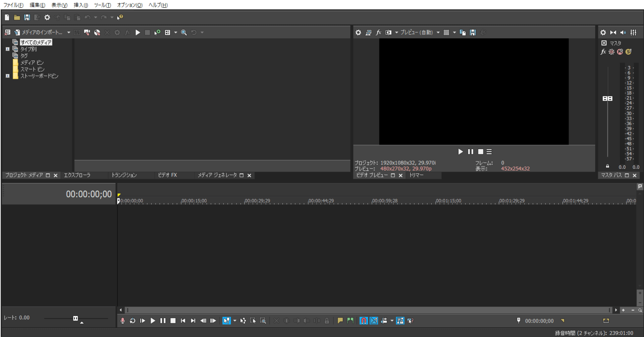Open the オプション menu
The image size is (644, 337).
[129, 5]
